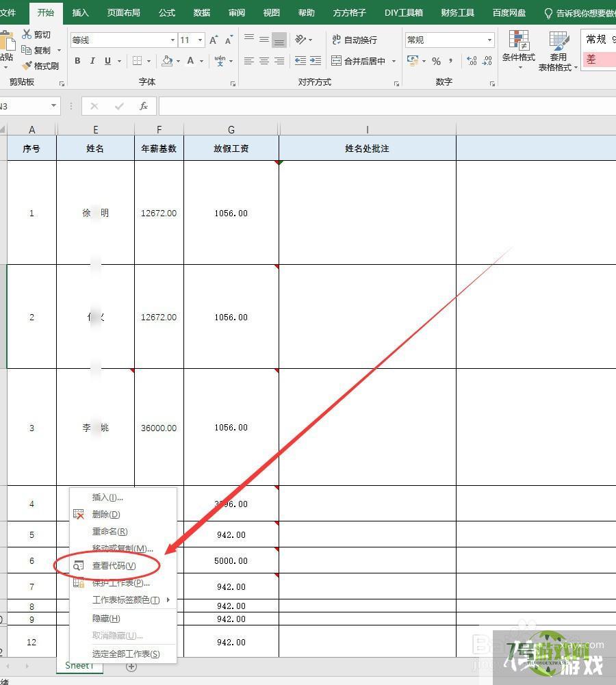
Task: Select the 差 cell style
Action: (x=599, y=60)
